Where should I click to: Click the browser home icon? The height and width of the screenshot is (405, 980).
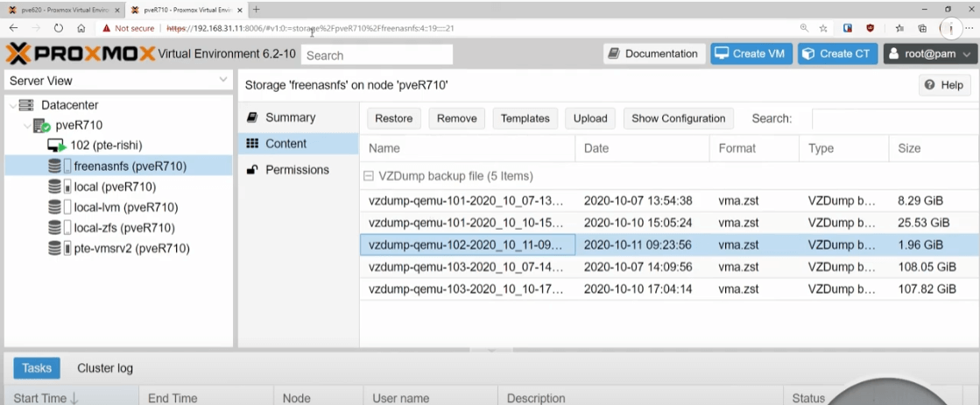click(x=81, y=28)
